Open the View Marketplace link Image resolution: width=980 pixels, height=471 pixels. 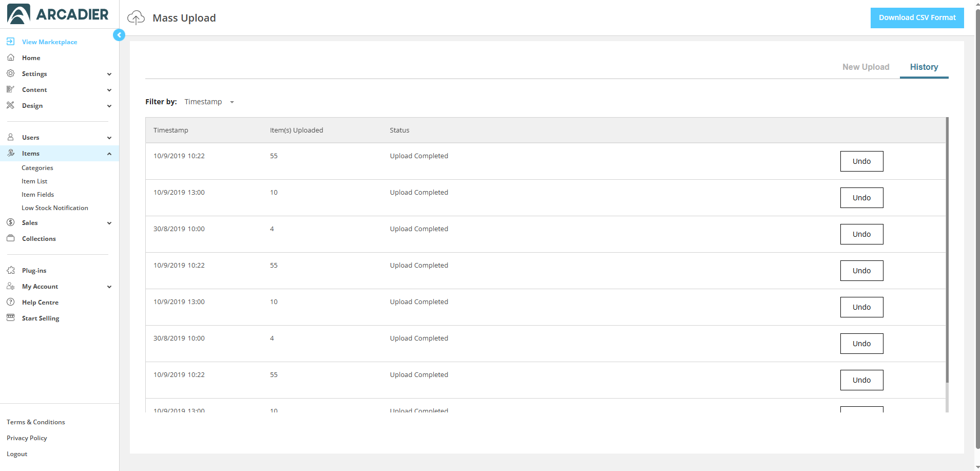(x=50, y=42)
